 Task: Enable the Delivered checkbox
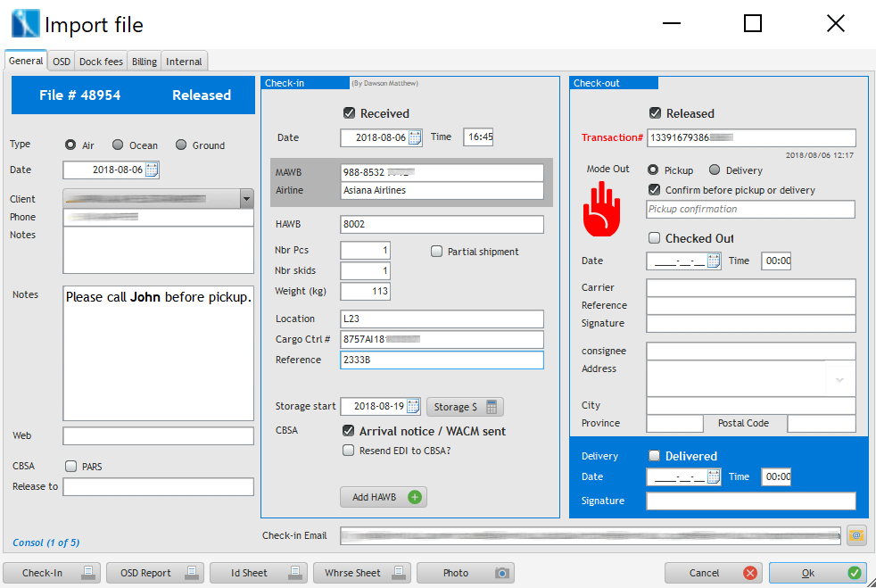(x=654, y=456)
